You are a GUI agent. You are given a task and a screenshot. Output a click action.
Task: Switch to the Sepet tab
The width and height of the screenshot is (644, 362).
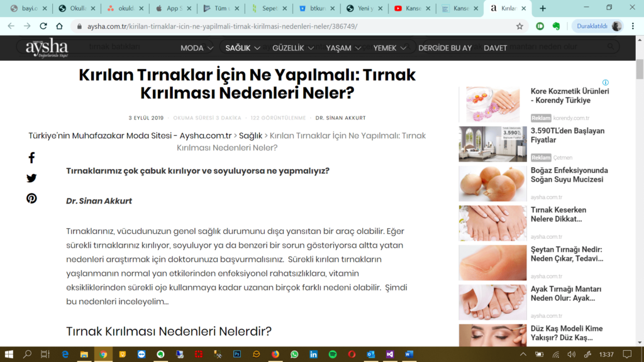(x=269, y=8)
